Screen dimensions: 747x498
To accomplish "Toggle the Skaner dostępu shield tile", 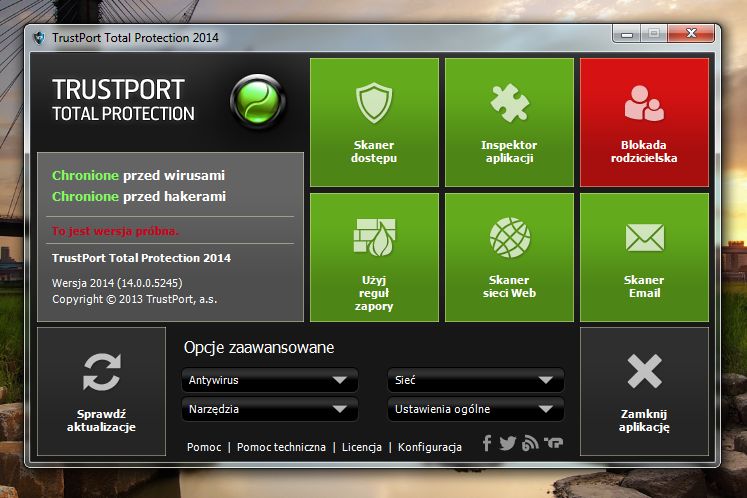I will (374, 122).
